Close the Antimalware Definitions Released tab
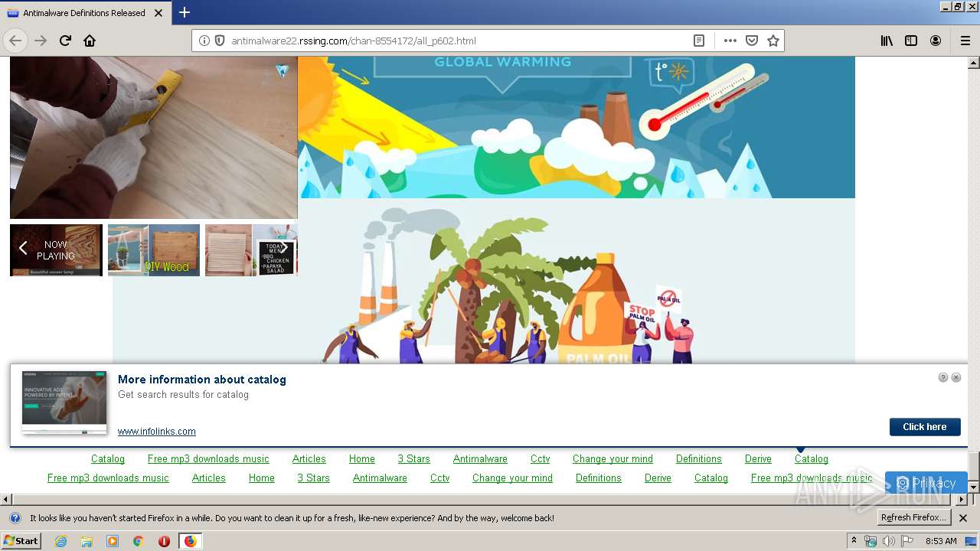The height and width of the screenshot is (551, 980). point(158,13)
